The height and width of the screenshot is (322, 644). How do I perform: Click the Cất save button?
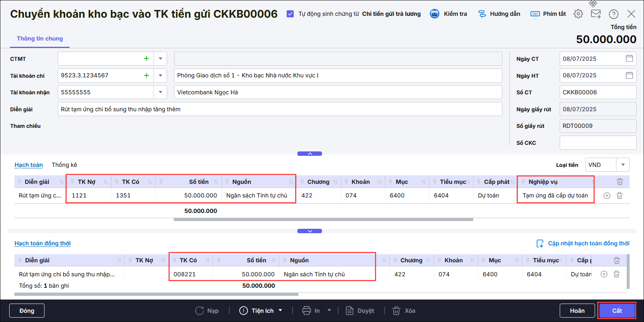coord(617,311)
